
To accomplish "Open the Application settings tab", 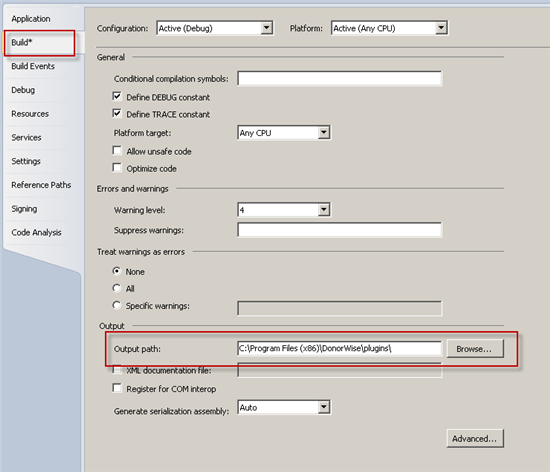I will pyautogui.click(x=31, y=19).
